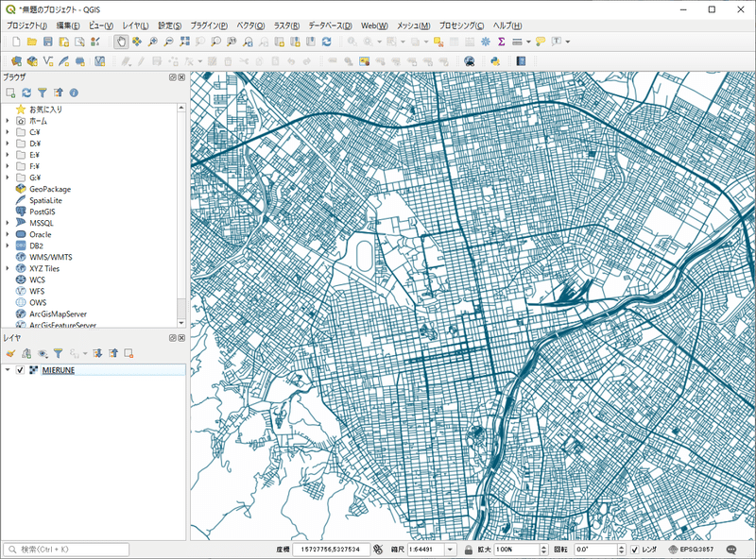Click the Refresh map icon in toolbar

tap(326, 42)
